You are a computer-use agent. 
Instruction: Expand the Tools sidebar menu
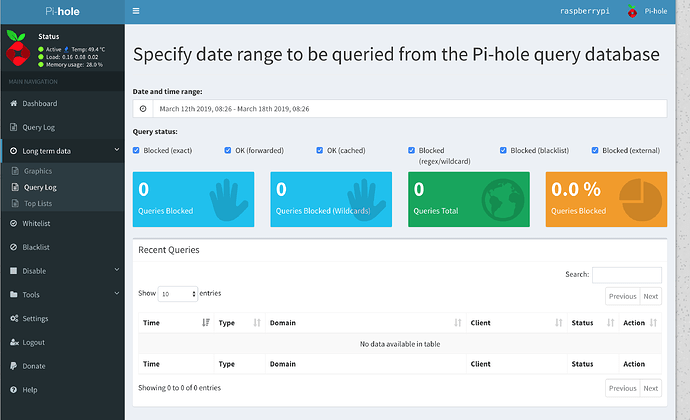pyautogui.click(x=62, y=294)
